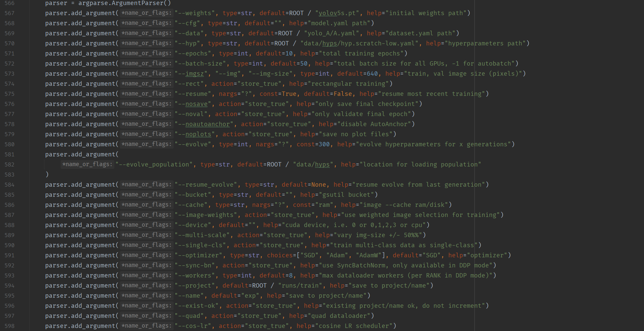Click "--evolve_population" string on line 582
The image size is (644, 331).
[x=154, y=164]
